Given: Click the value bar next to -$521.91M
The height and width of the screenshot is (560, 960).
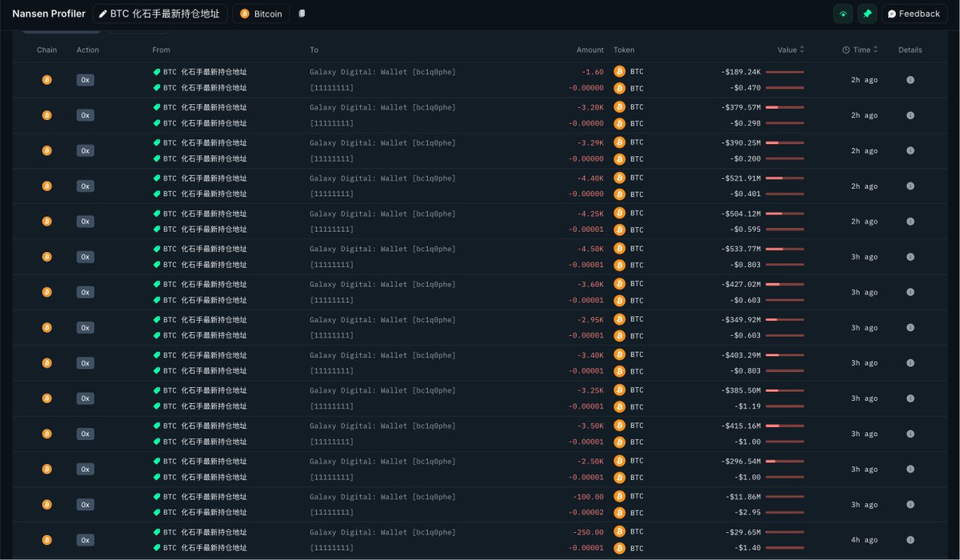Looking at the screenshot, I should point(785,178).
